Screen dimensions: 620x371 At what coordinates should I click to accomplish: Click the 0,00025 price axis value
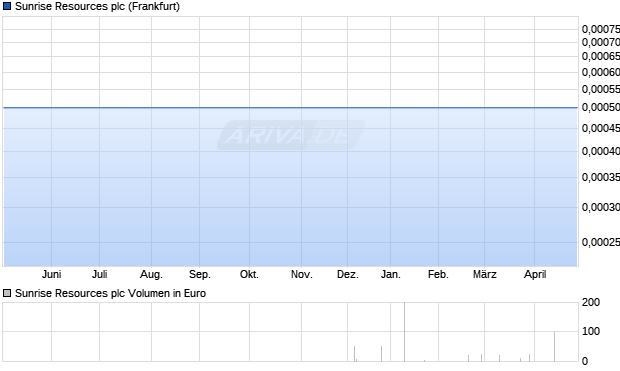point(601,242)
